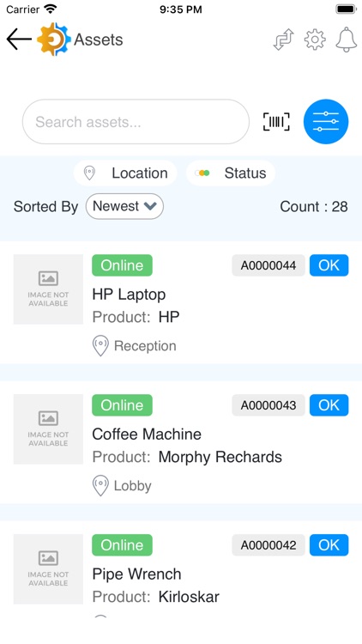
Task: Open settings gear icon in header
Action: (315, 39)
